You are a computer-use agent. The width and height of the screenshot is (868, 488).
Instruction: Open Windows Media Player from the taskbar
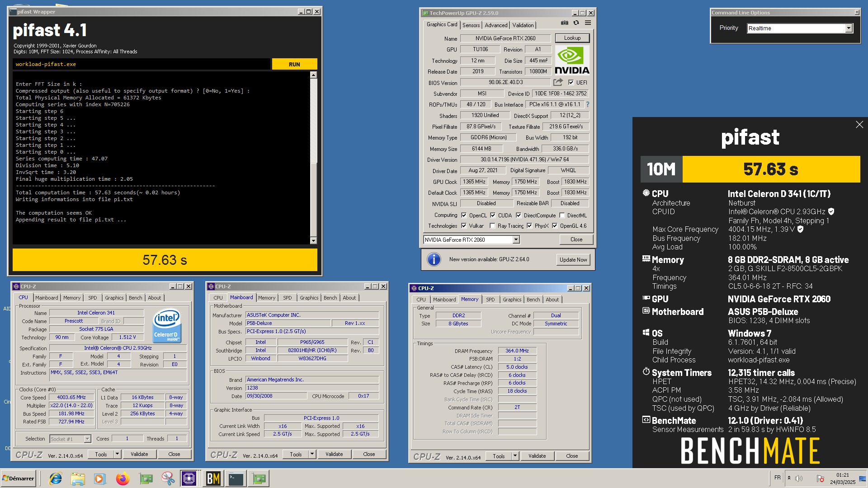click(x=100, y=479)
